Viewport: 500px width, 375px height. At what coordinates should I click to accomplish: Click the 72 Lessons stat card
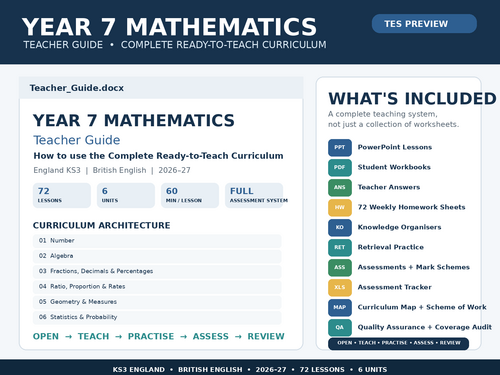click(x=62, y=195)
